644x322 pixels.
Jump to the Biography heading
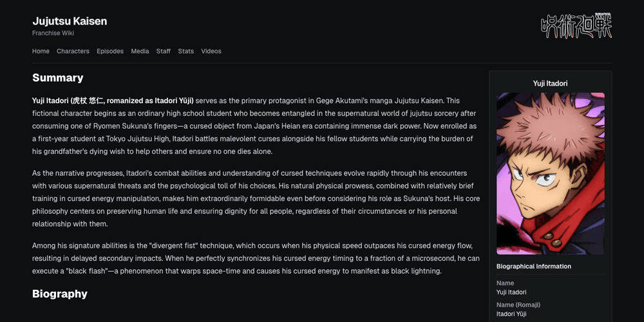click(60, 294)
